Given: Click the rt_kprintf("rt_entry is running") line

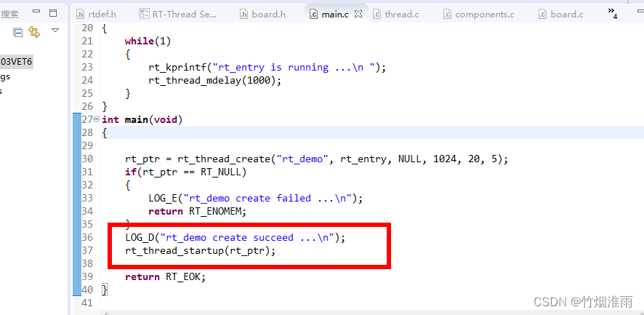Looking at the screenshot, I should (x=267, y=68).
